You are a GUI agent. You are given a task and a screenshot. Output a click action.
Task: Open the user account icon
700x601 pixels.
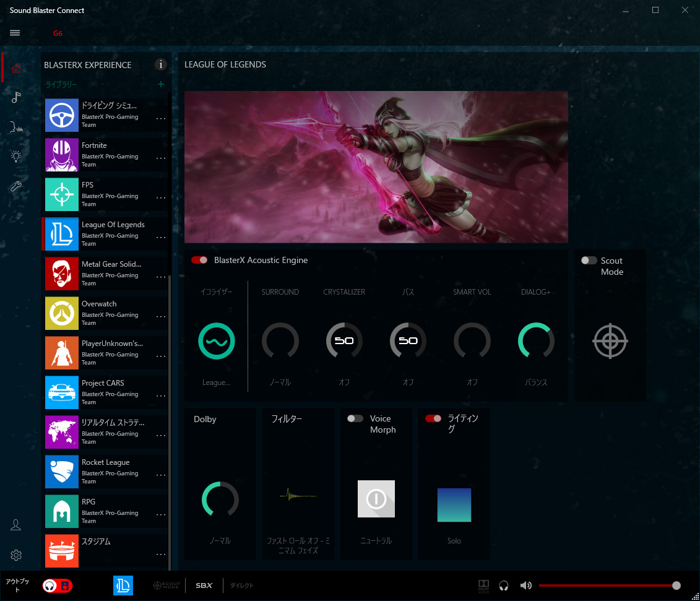(x=15, y=525)
